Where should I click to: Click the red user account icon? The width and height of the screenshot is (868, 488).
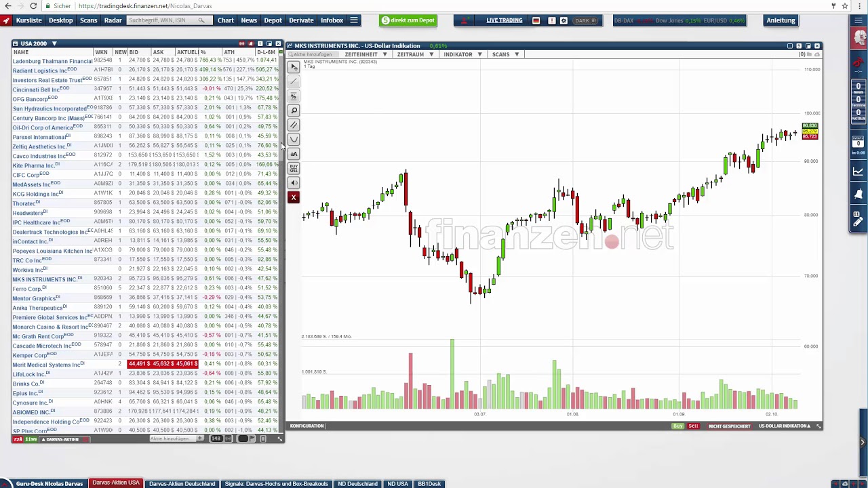465,20
